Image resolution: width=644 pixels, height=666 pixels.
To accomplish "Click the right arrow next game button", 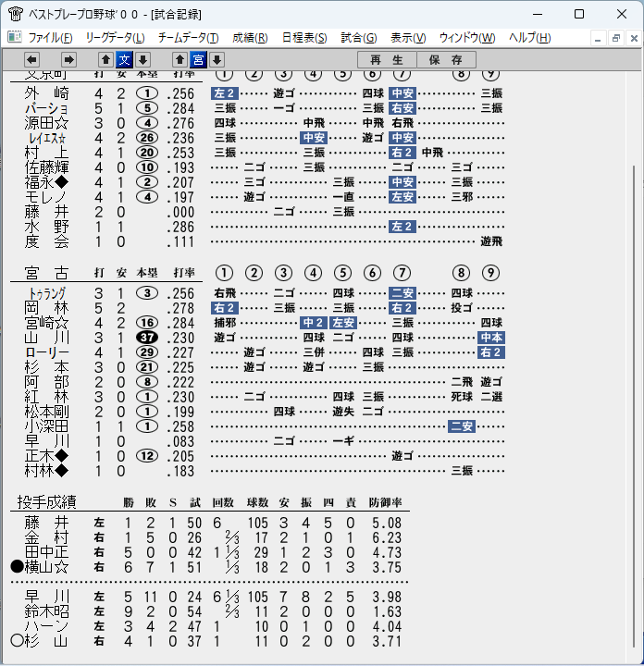I will 68,60.
